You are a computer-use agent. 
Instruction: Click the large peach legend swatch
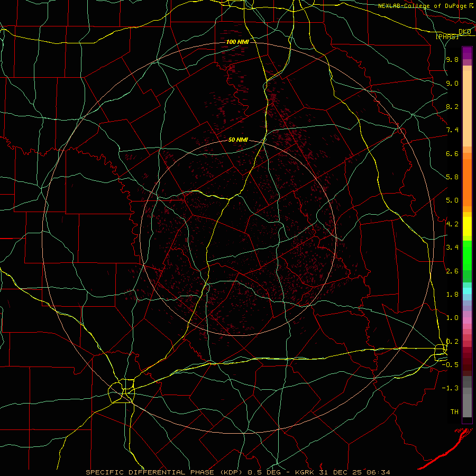467,109
